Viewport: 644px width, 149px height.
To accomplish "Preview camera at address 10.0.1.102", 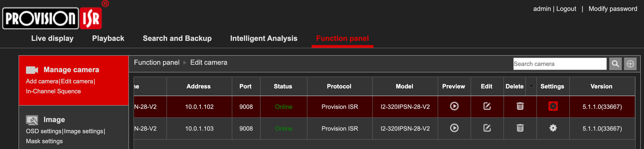I will point(454,106).
